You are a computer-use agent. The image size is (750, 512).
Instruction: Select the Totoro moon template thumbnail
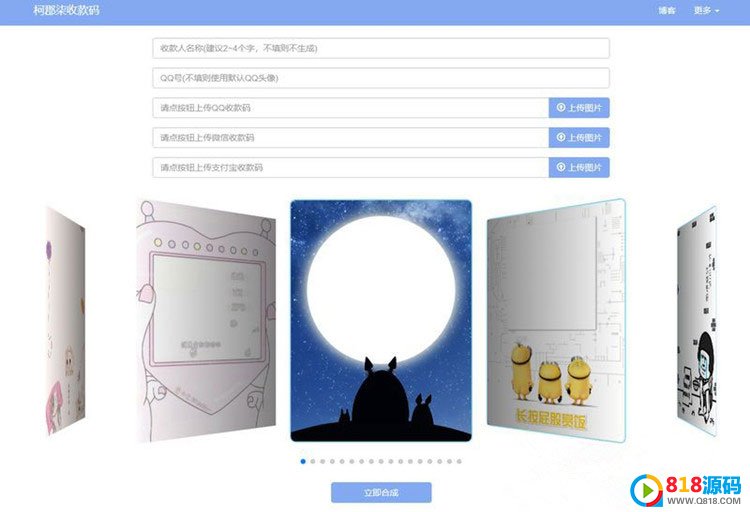(381, 321)
